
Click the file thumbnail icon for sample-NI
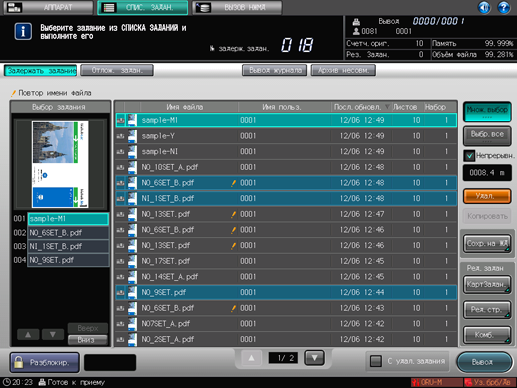(x=132, y=152)
